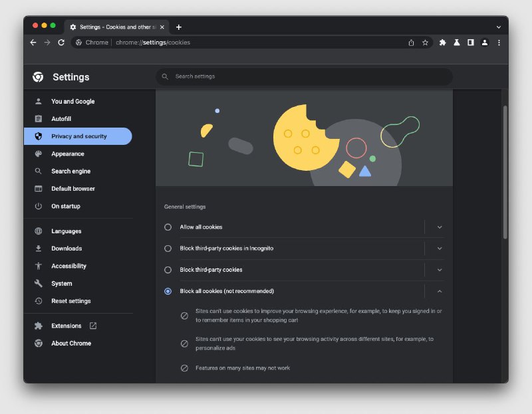
Task: Open About Chrome page
Action: pyautogui.click(x=71, y=343)
